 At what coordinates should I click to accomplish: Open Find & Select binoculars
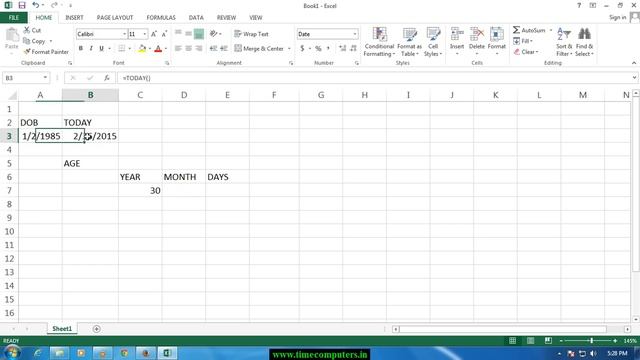[584, 42]
